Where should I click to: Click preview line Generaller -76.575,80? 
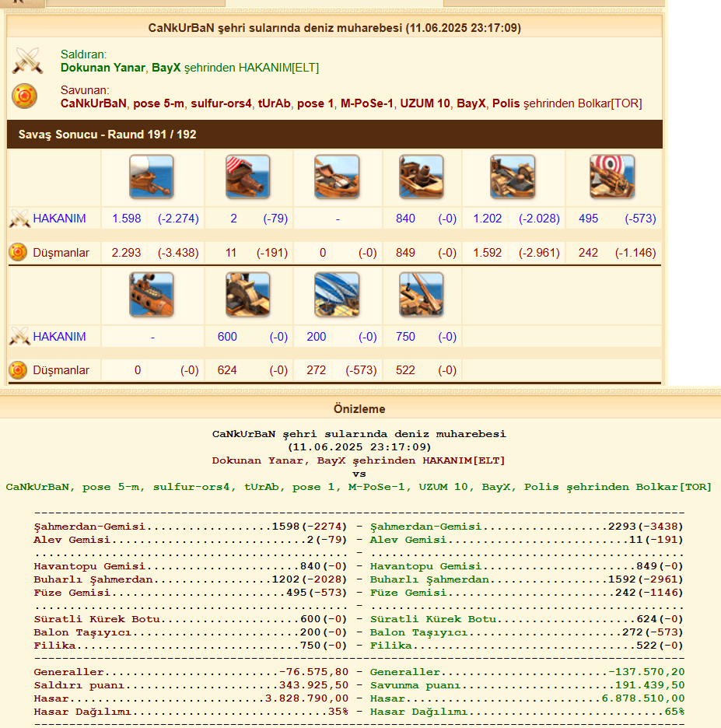click(191, 672)
